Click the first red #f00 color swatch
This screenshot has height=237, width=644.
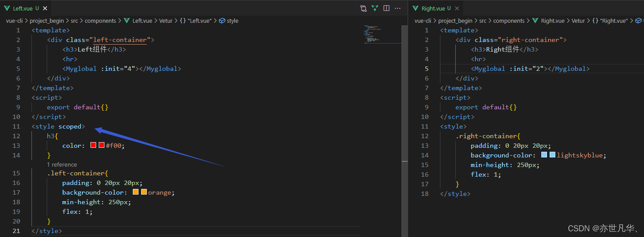[93, 145]
